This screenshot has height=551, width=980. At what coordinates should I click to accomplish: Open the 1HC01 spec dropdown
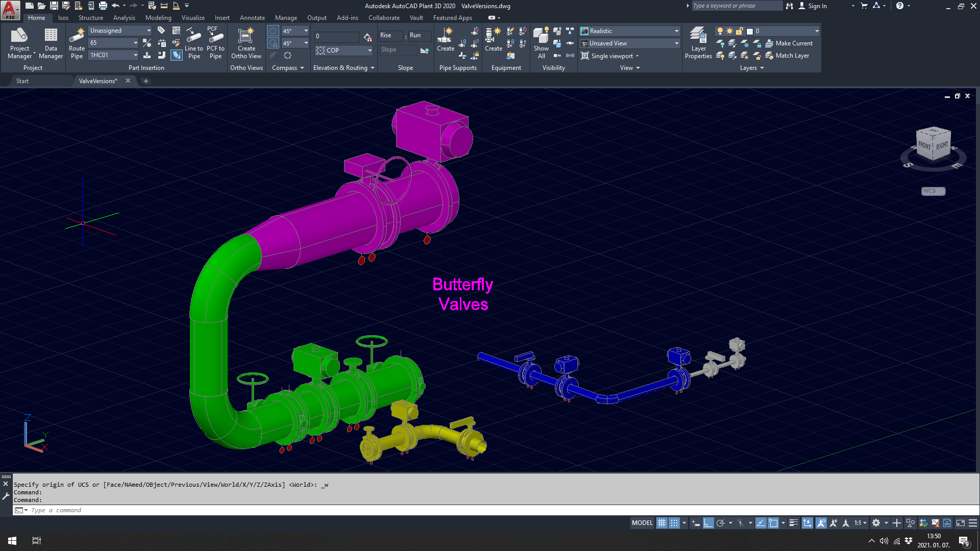135,55
